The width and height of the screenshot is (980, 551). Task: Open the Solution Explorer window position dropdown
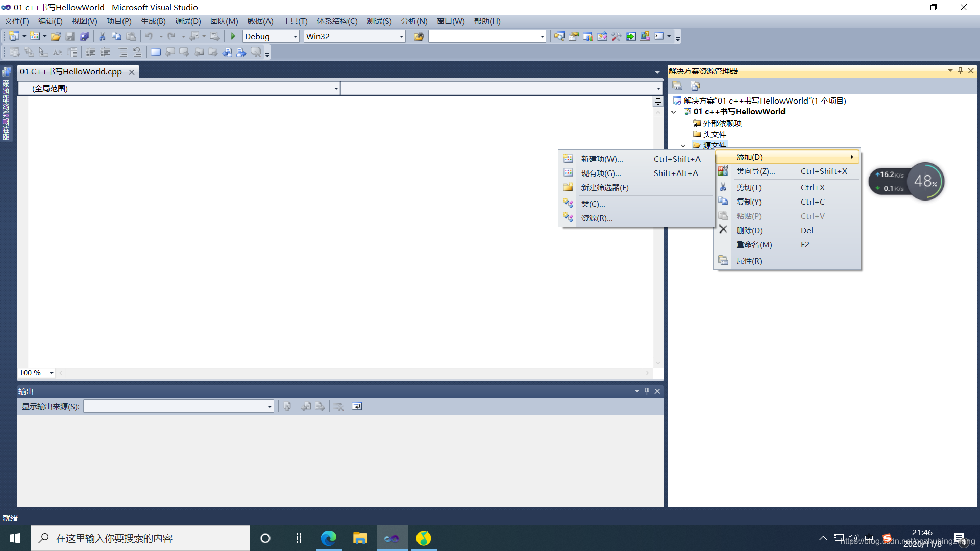click(x=950, y=71)
